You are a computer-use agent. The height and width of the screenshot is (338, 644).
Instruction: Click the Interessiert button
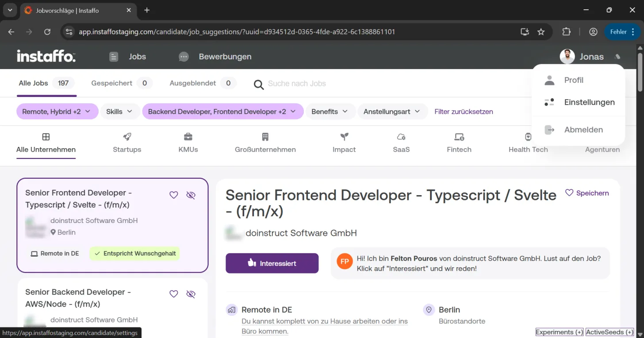click(272, 263)
